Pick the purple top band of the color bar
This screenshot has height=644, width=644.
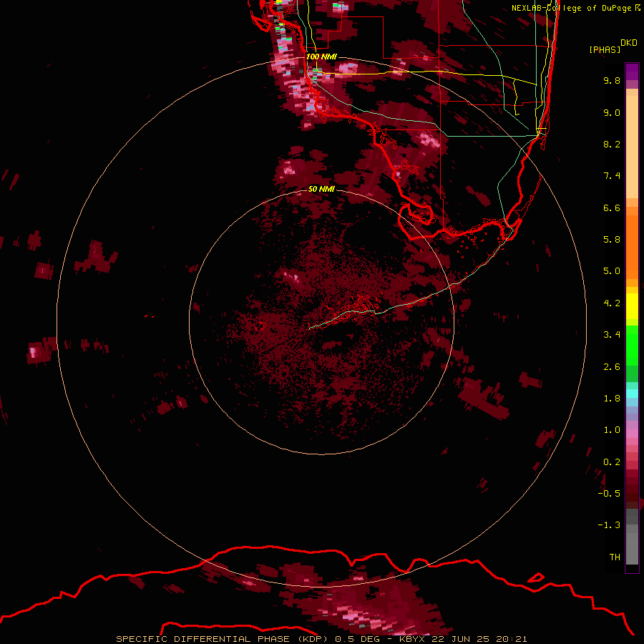[x=632, y=72]
